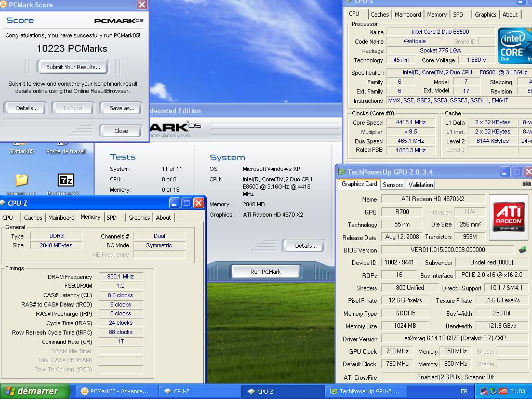Switch to Memory tab in top CPU-Z
This screenshot has height=399, width=532.
coord(436,15)
